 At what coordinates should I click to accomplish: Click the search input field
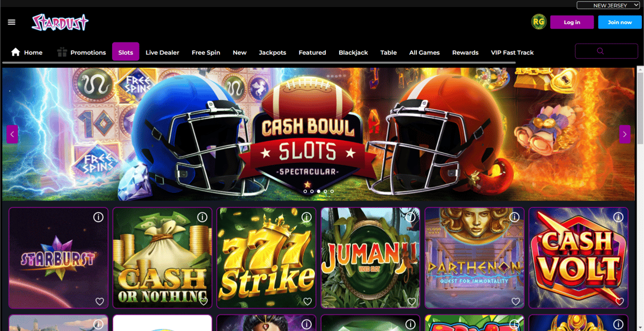[606, 51]
